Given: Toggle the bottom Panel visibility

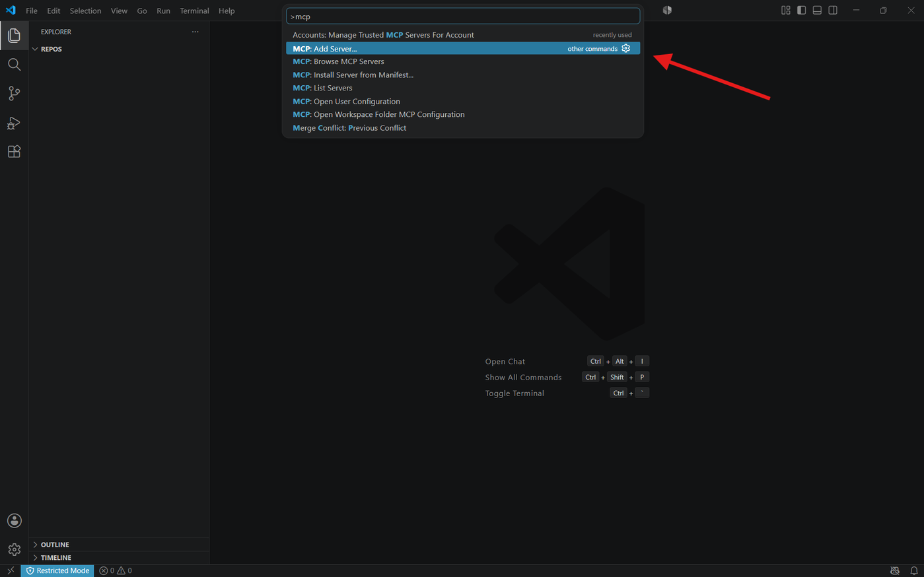Looking at the screenshot, I should 817,10.
